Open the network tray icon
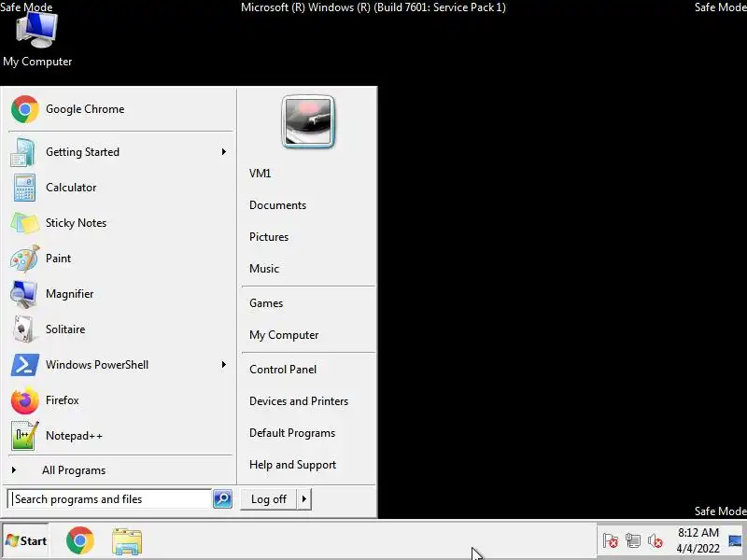This screenshot has height=560, width=747. click(x=633, y=541)
